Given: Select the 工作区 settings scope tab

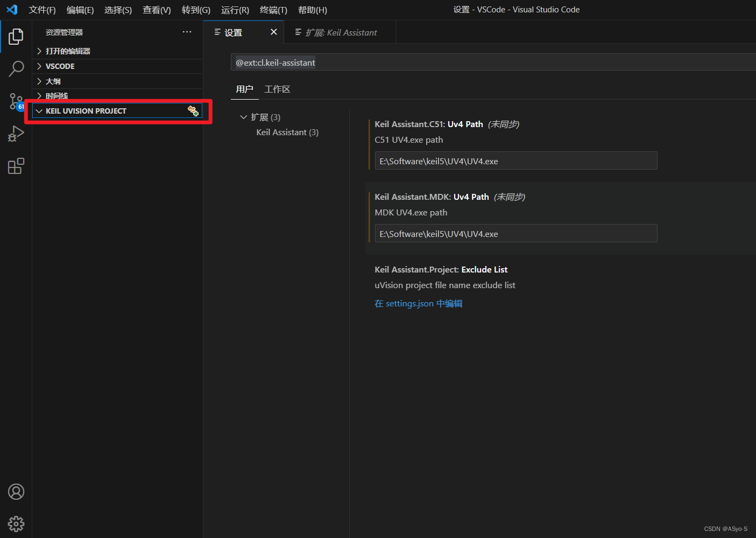Looking at the screenshot, I should coord(277,89).
